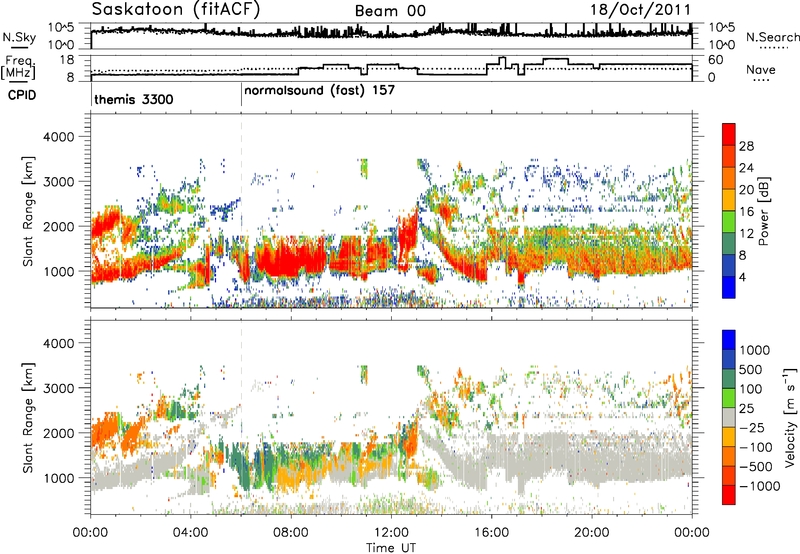Screen dimensions: 800x554
Task: Click the "20:00" time axis label
Action: click(x=592, y=533)
